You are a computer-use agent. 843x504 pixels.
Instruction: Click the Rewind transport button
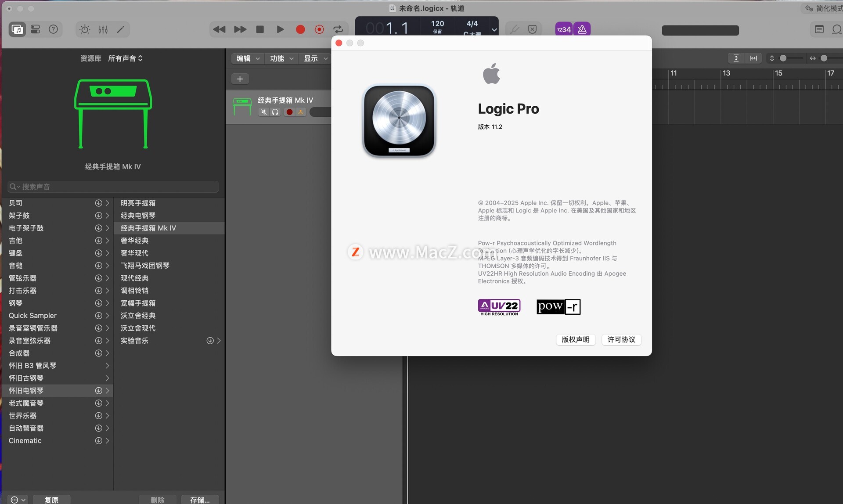point(219,29)
